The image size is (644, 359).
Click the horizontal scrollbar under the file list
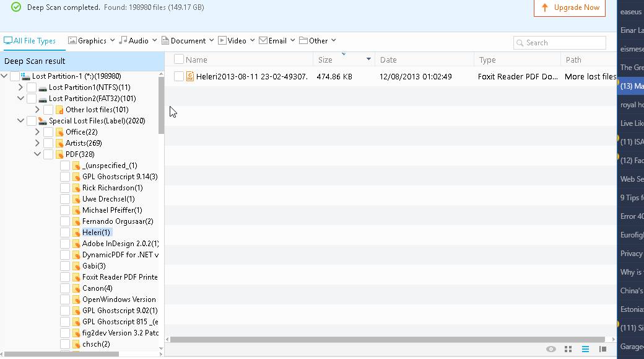point(387,339)
